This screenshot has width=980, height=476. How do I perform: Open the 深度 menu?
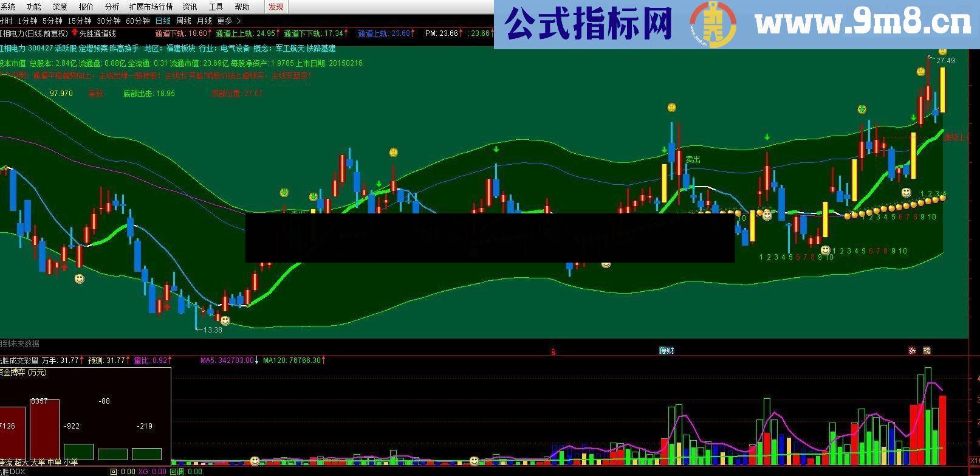point(60,7)
